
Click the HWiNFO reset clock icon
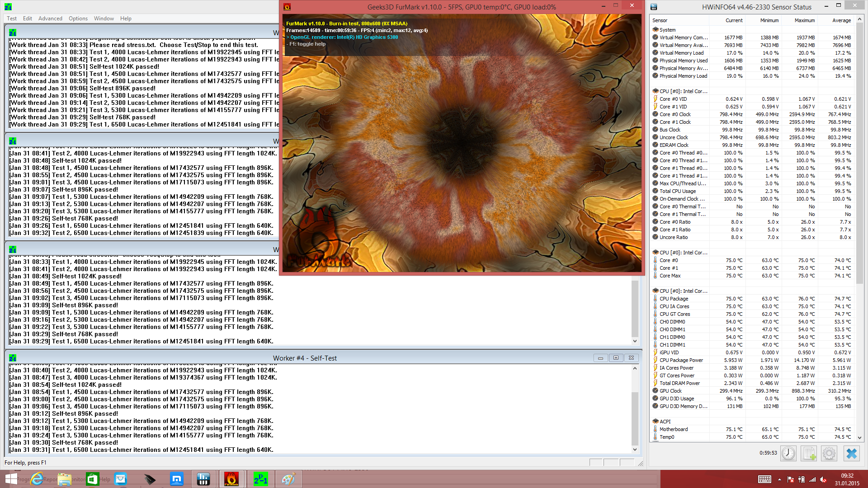click(788, 453)
